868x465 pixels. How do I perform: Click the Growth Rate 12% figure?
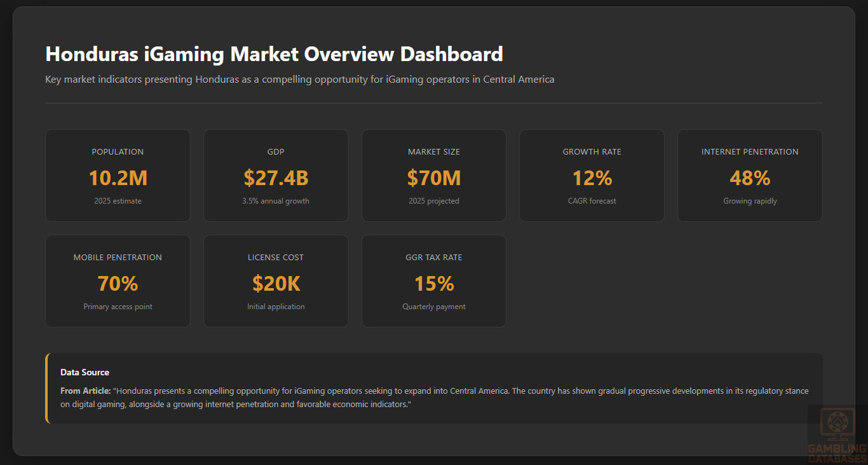pos(592,178)
